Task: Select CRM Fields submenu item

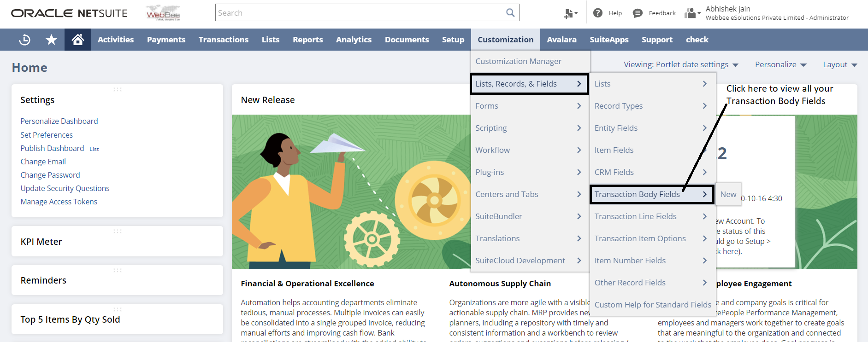Action: click(652, 172)
